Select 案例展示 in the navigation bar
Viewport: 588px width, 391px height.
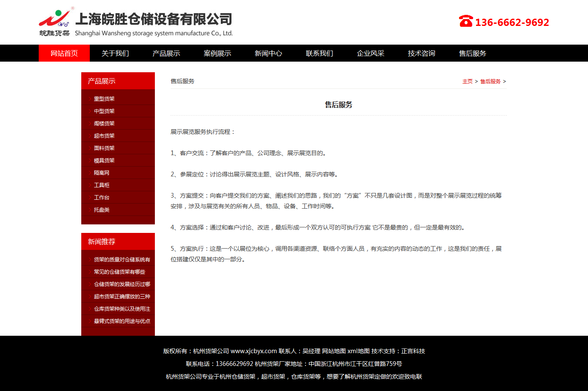coord(217,53)
